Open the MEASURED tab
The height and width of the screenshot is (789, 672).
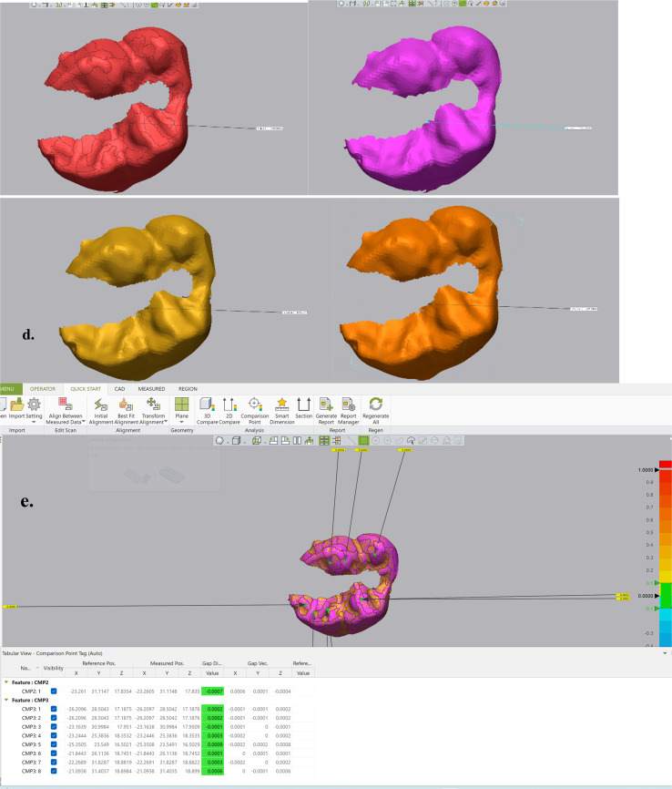pyautogui.click(x=151, y=389)
